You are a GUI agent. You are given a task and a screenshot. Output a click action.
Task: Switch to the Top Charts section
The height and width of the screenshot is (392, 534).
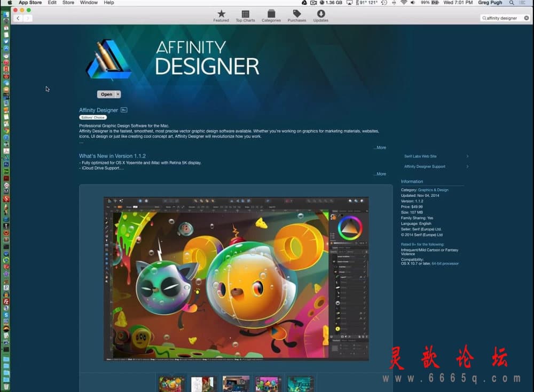(x=245, y=16)
